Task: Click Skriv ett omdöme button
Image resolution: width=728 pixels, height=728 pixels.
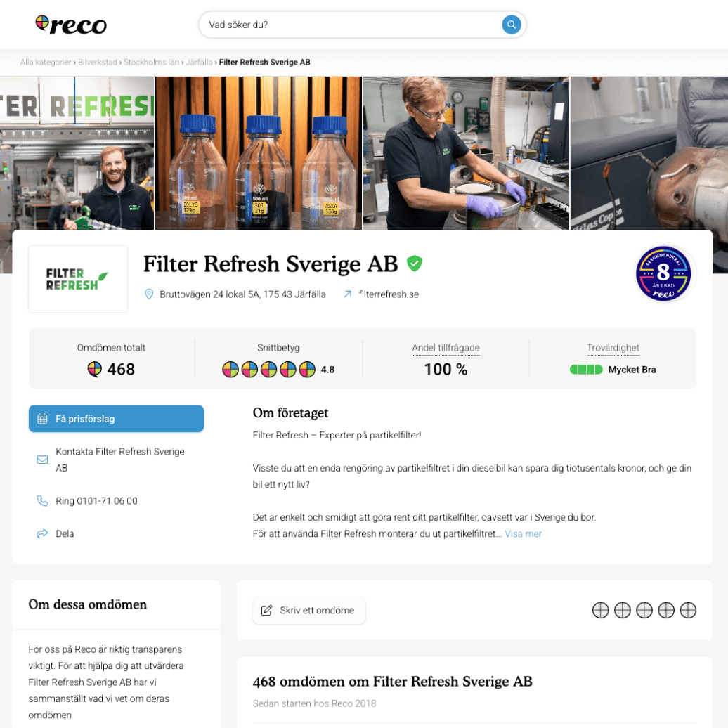Action: pyautogui.click(x=308, y=610)
